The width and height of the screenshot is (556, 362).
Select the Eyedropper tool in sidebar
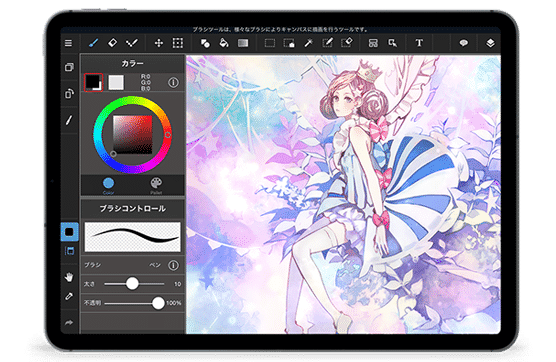pos(69,296)
